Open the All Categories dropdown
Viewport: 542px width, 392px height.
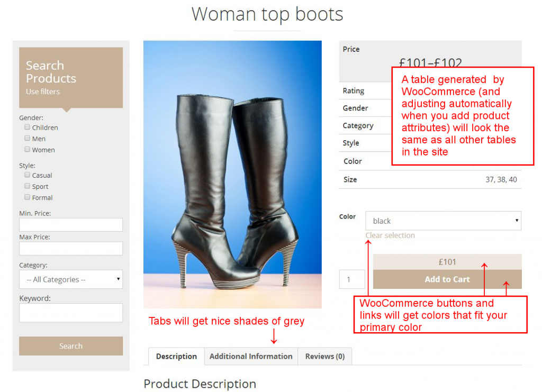71,279
